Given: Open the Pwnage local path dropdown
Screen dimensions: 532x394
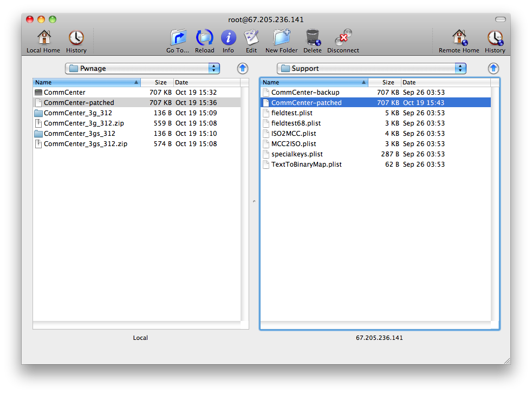Looking at the screenshot, I should click(142, 68).
